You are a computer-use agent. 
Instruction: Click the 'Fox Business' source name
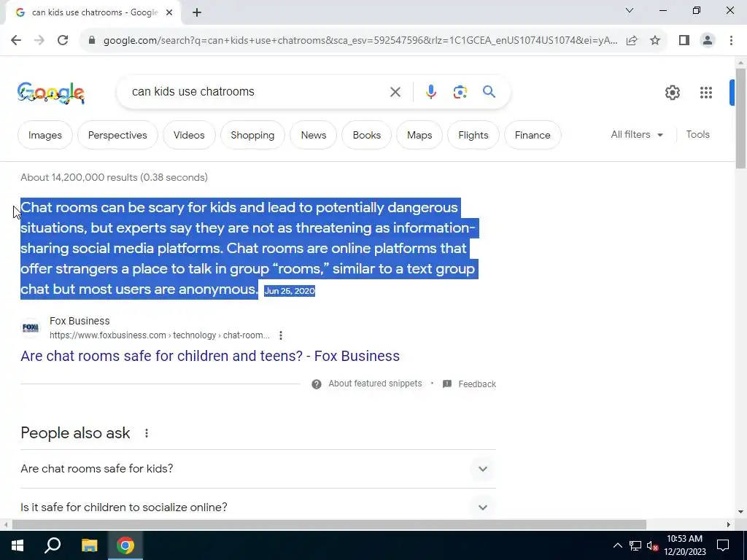tap(80, 321)
